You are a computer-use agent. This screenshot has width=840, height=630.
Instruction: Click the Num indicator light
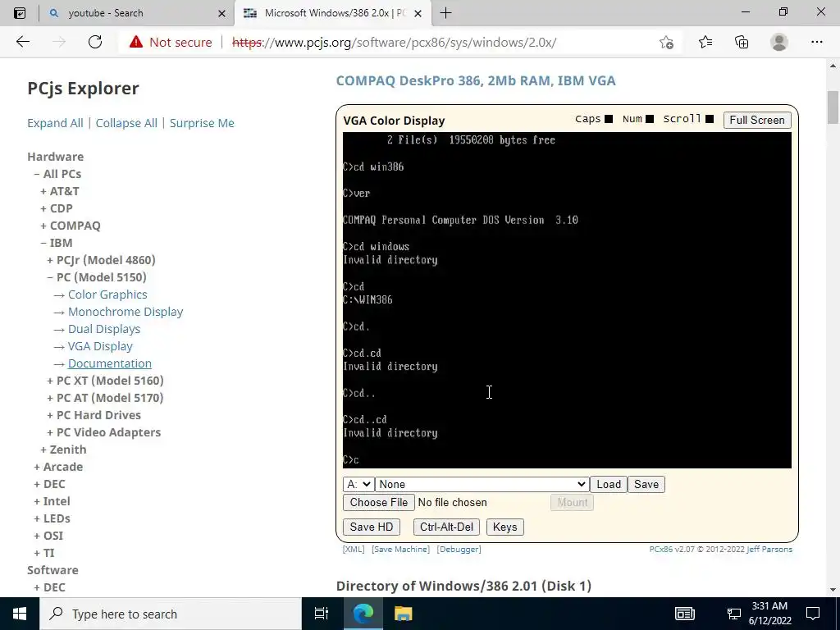point(650,119)
